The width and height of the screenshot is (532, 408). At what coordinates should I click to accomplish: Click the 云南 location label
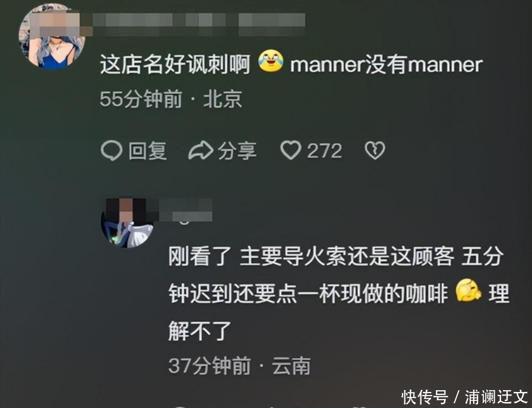291,366
